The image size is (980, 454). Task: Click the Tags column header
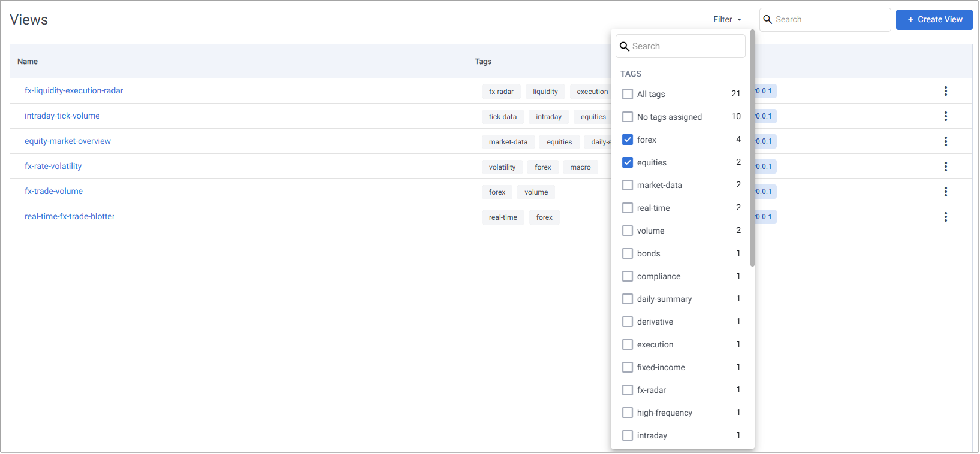(483, 62)
